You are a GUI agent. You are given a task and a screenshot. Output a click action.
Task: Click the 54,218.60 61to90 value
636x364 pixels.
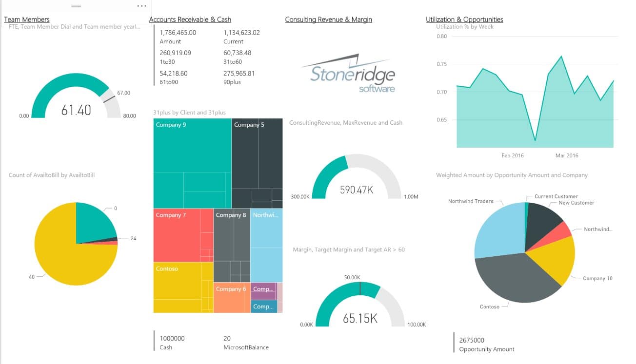tap(174, 73)
